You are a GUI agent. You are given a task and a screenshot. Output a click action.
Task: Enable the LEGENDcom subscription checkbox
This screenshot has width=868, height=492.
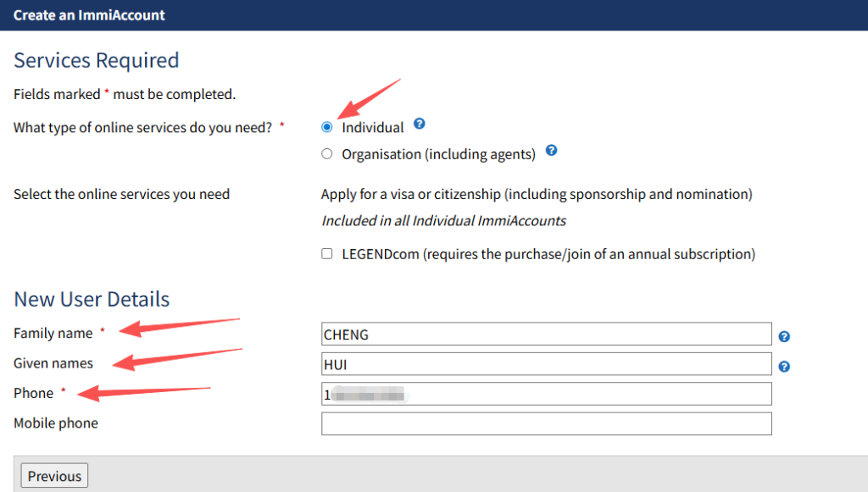(x=327, y=254)
